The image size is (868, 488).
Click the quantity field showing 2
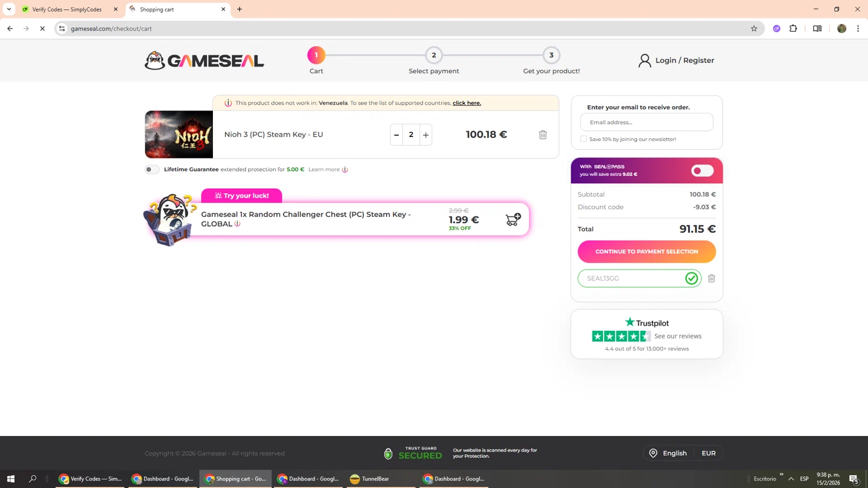(411, 135)
